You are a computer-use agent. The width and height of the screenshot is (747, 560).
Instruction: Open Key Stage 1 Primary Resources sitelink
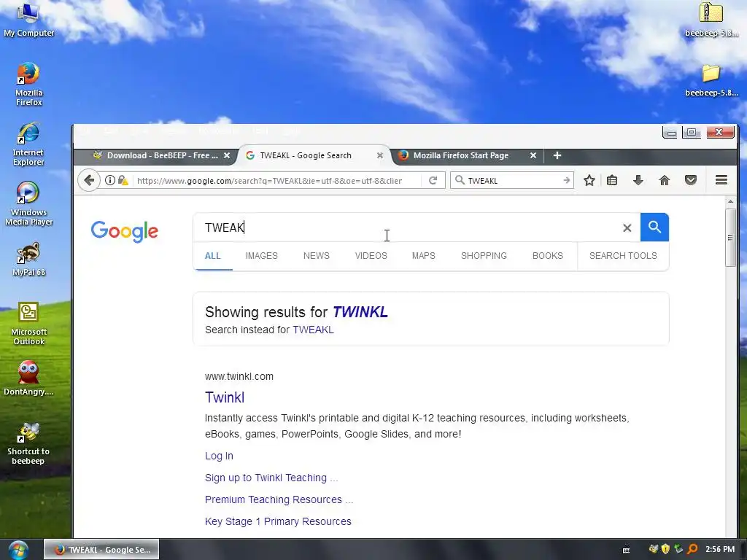click(x=278, y=521)
